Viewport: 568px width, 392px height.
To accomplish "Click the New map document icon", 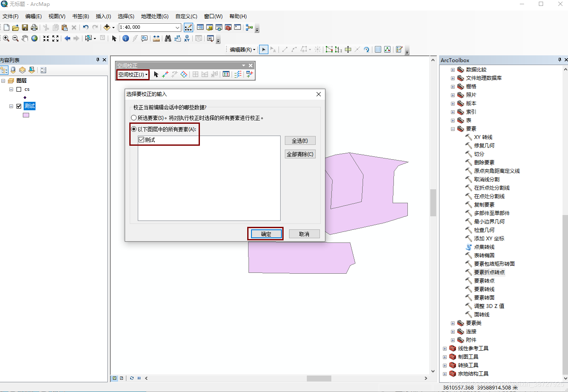I will pyautogui.click(x=6, y=27).
